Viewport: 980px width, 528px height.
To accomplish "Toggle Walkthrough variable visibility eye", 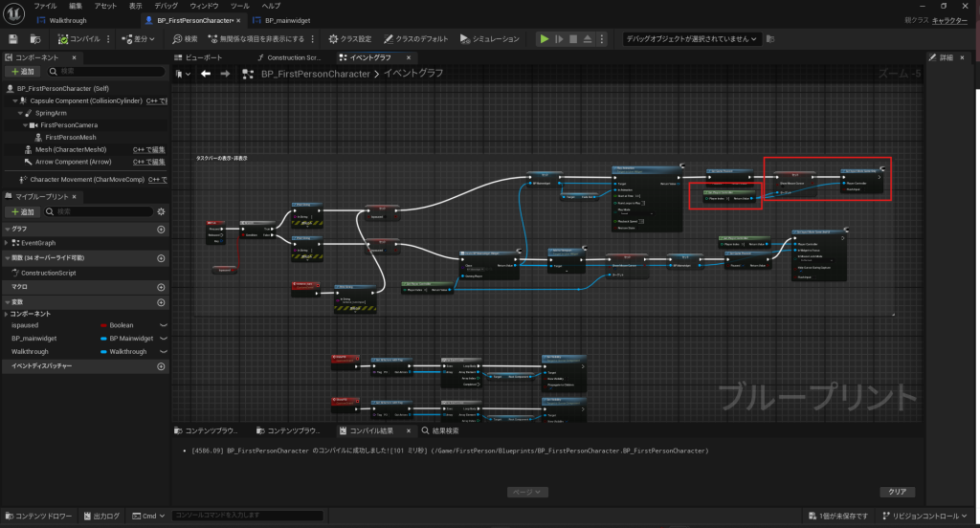I will click(163, 351).
